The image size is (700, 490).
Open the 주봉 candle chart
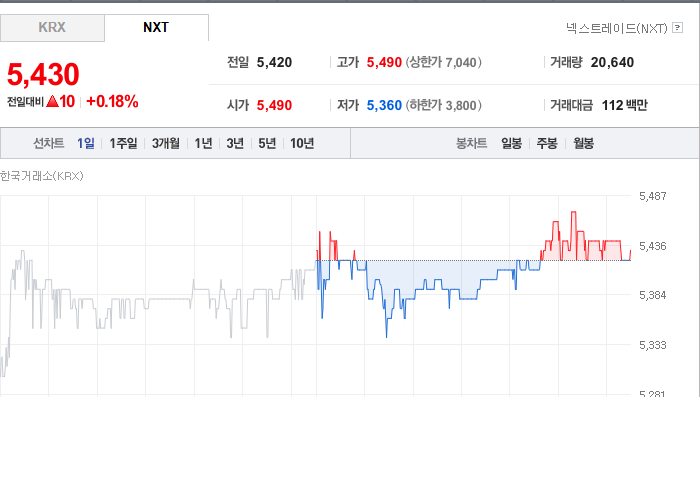547,143
